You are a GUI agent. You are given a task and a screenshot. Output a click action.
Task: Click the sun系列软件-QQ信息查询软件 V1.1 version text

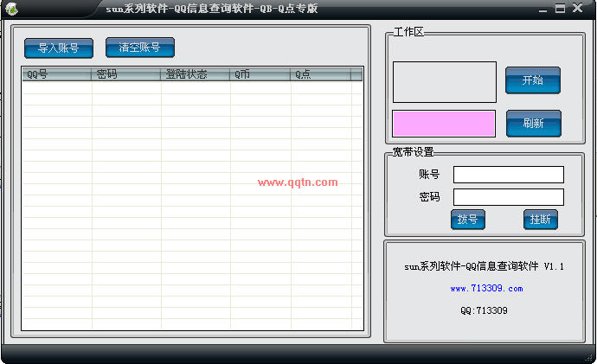point(484,266)
